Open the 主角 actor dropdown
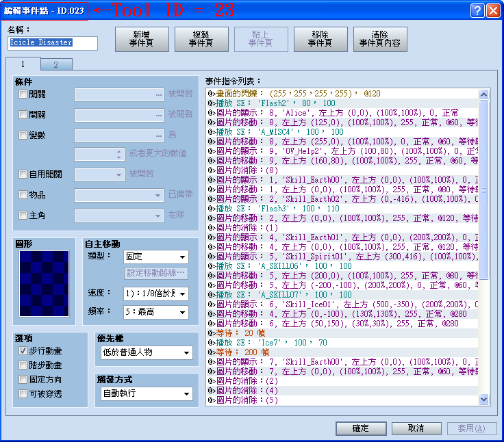Viewport: 504px width, 442px height. tap(119, 216)
